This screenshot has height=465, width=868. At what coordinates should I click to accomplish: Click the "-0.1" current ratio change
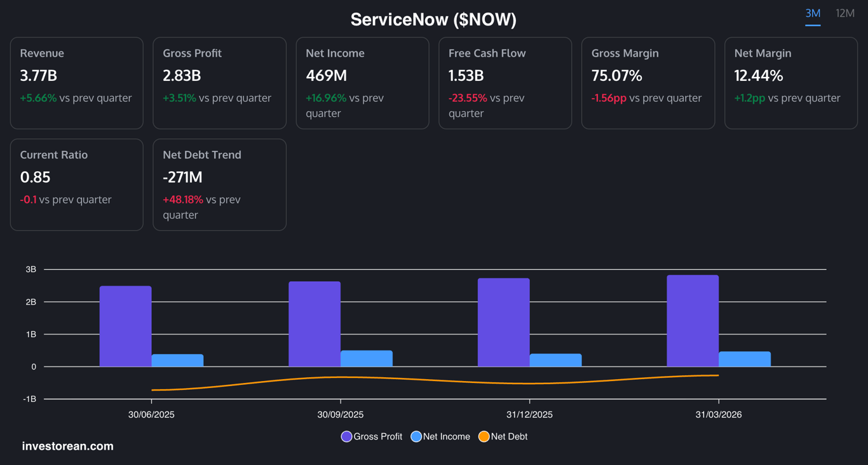point(28,200)
